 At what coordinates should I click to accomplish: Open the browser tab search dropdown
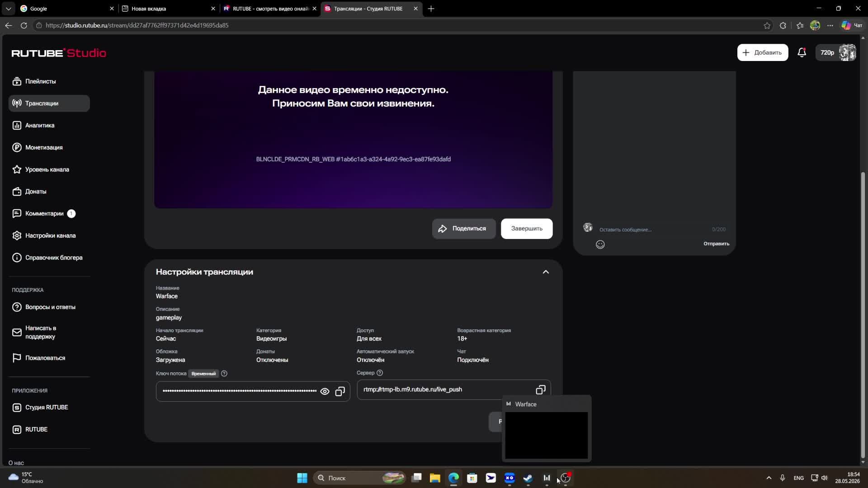(x=8, y=9)
